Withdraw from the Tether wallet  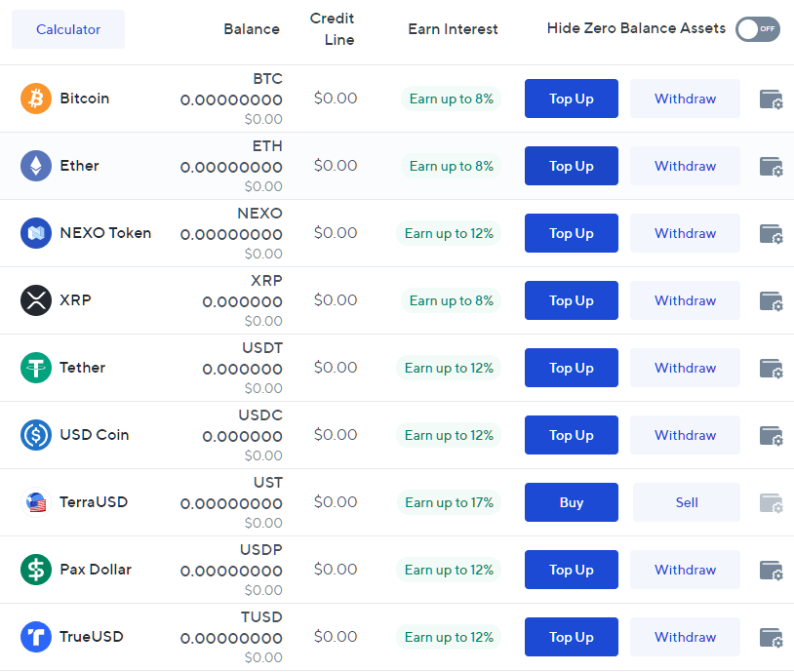(685, 368)
